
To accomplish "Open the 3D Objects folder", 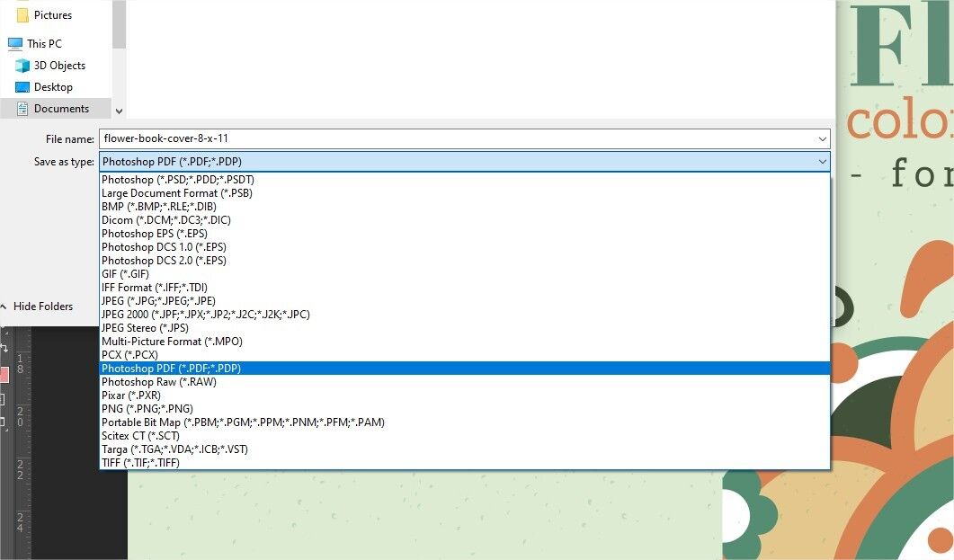I will [x=59, y=66].
